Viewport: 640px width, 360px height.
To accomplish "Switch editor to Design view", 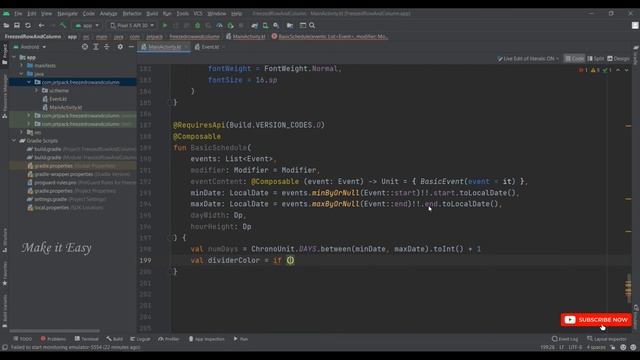I will (618, 59).
